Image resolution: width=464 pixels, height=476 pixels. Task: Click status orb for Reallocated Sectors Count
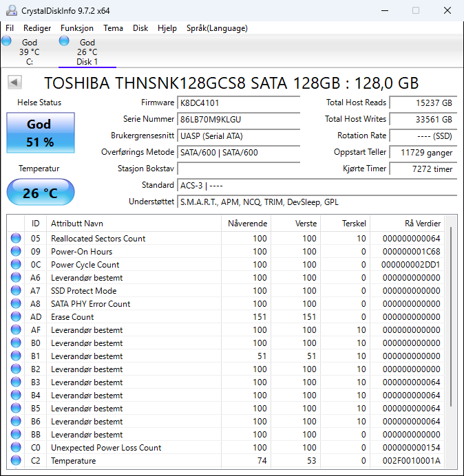(x=16, y=238)
